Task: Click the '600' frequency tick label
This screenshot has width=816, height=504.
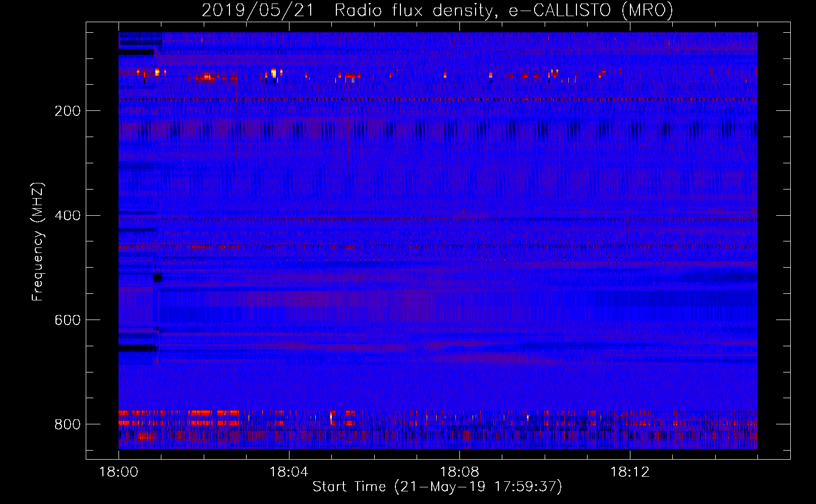Action: pos(68,321)
